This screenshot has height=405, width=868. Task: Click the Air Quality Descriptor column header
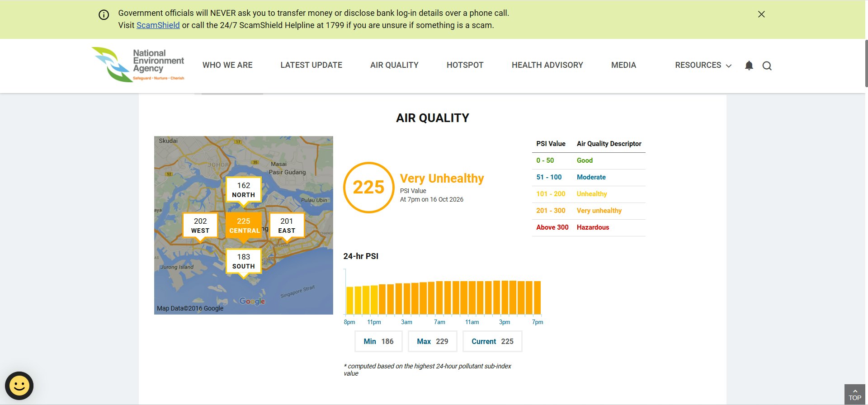pyautogui.click(x=609, y=144)
